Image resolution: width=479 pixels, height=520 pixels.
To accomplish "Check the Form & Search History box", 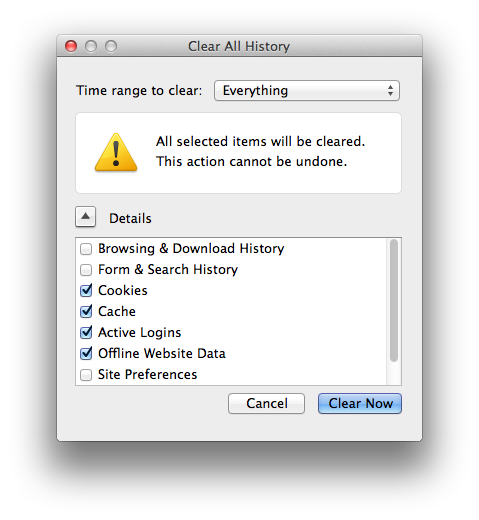I will (x=86, y=270).
